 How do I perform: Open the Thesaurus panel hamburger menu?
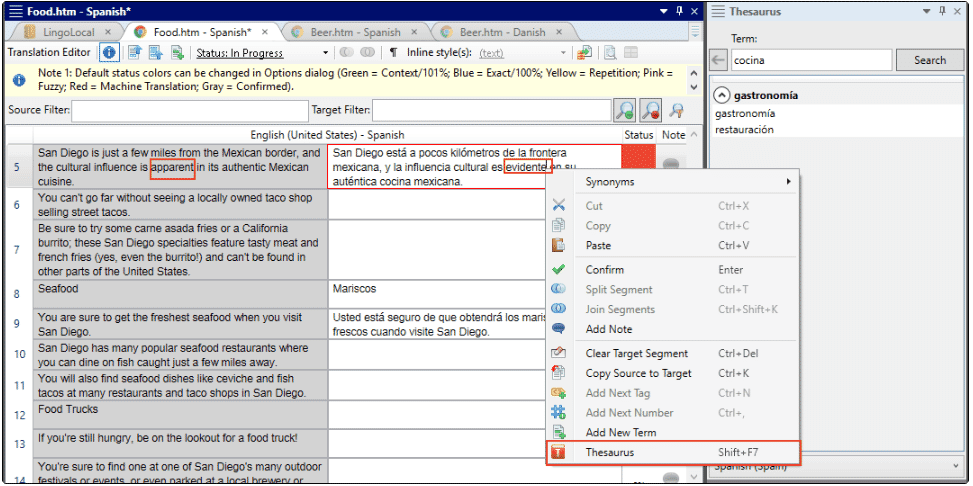tap(718, 11)
